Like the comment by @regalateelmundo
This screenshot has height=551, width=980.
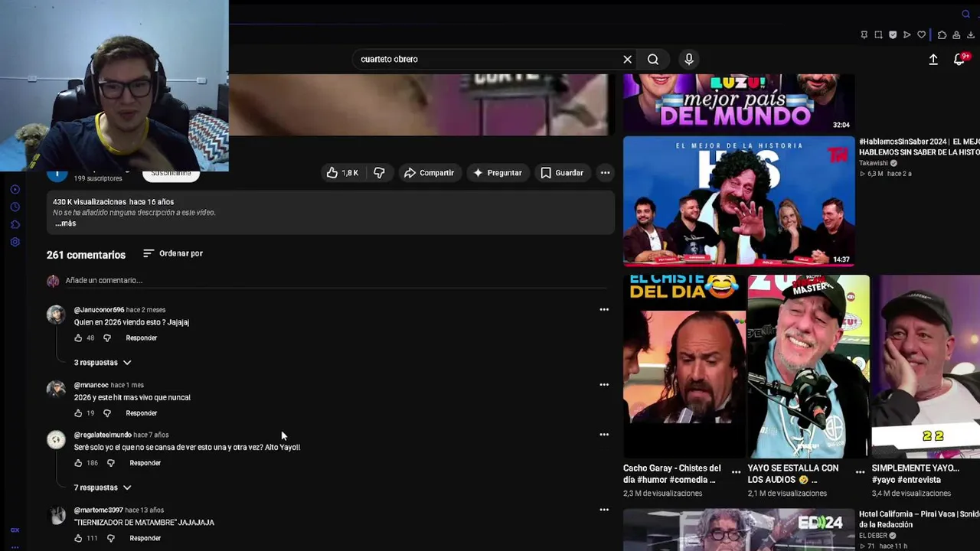pyautogui.click(x=78, y=463)
